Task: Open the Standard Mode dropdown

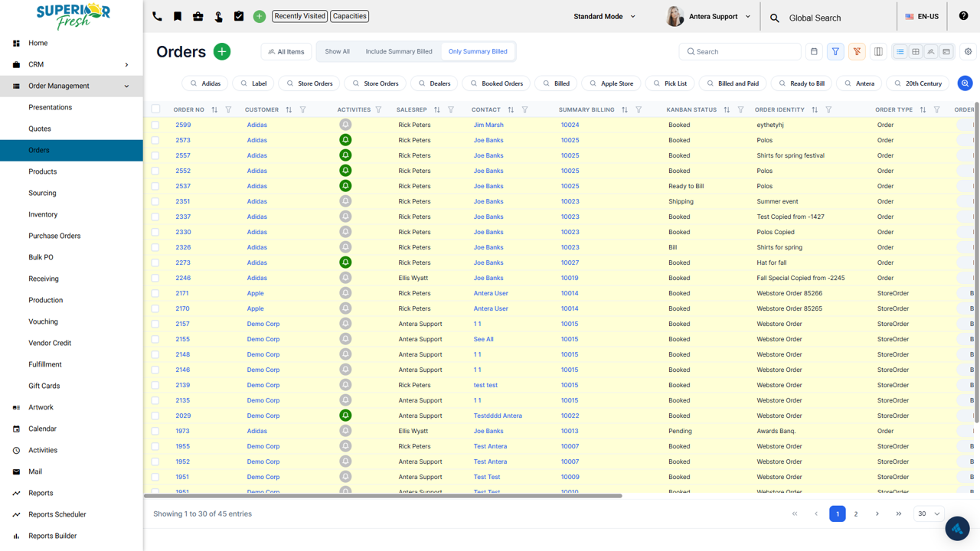Action: (605, 16)
